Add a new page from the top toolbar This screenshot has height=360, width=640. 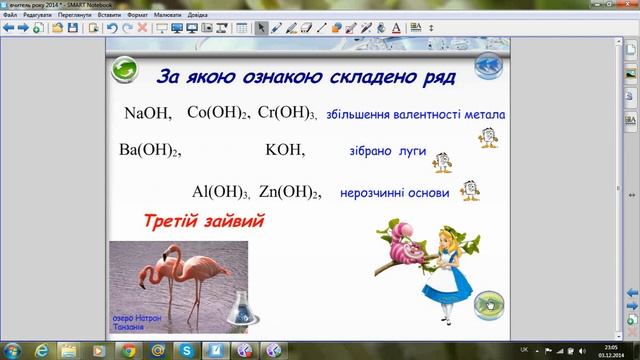tap(38, 28)
